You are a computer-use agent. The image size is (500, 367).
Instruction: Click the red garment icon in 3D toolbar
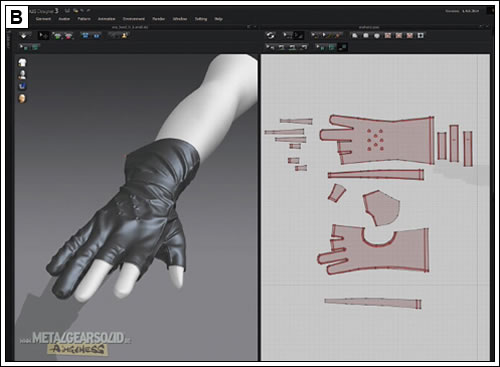tap(68, 36)
